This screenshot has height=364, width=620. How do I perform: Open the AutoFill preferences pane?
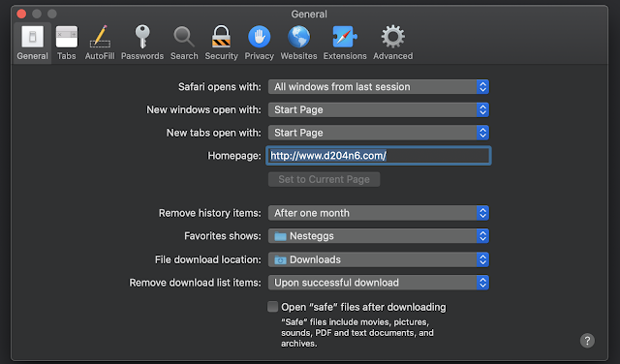point(100,43)
